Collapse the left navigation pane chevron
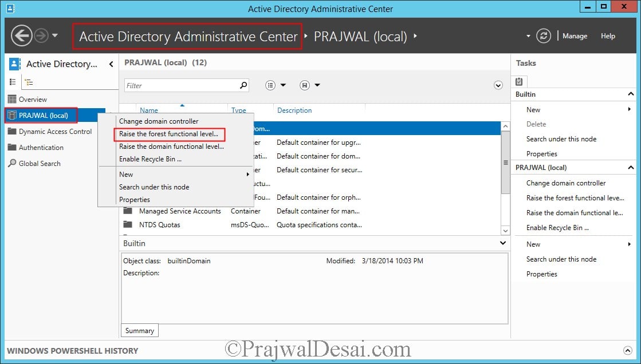 (111, 64)
